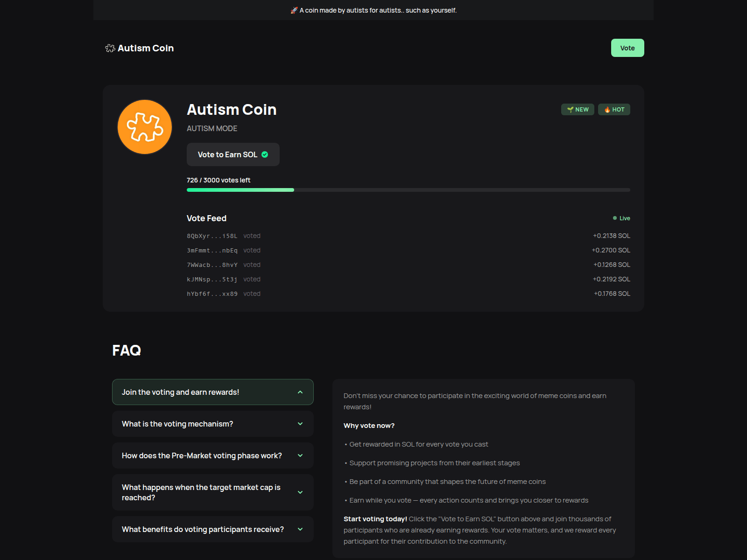The height and width of the screenshot is (560, 747).
Task: Click the orange puzzle piece coin avatar
Action: coord(144,126)
